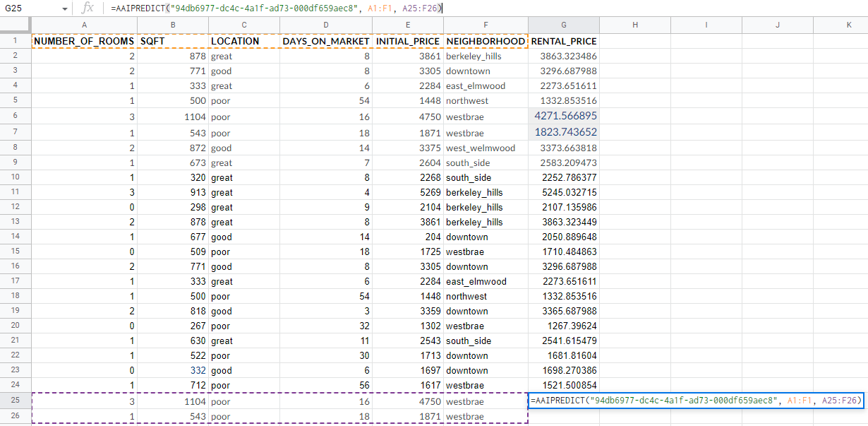
Task: Select row 6 header
Action: (x=16, y=116)
